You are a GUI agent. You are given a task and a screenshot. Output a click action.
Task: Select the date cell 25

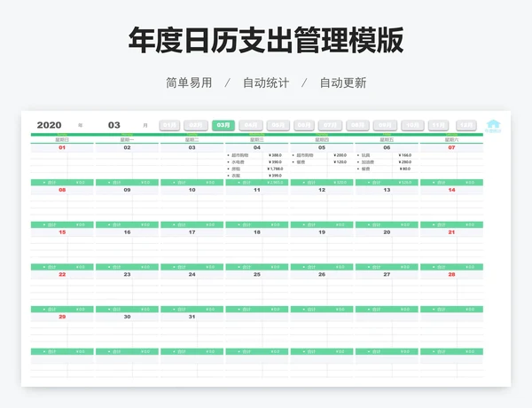point(257,274)
